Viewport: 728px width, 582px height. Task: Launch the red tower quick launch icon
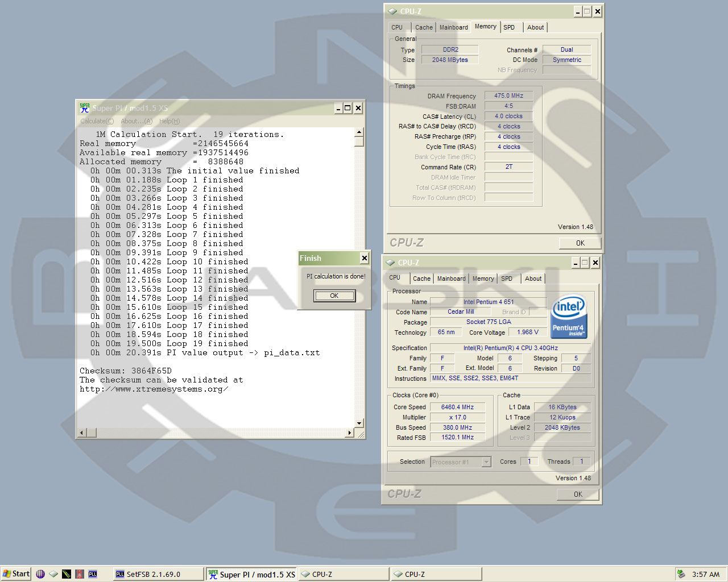click(80, 574)
